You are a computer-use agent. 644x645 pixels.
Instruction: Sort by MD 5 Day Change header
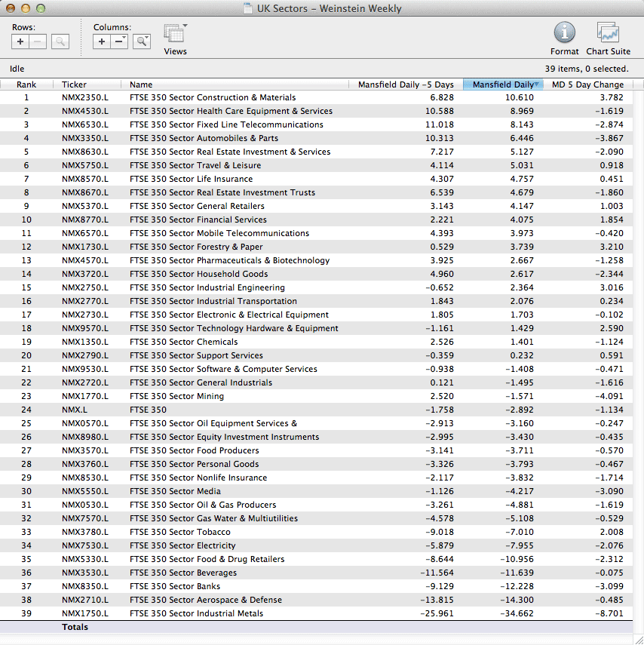[587, 84]
